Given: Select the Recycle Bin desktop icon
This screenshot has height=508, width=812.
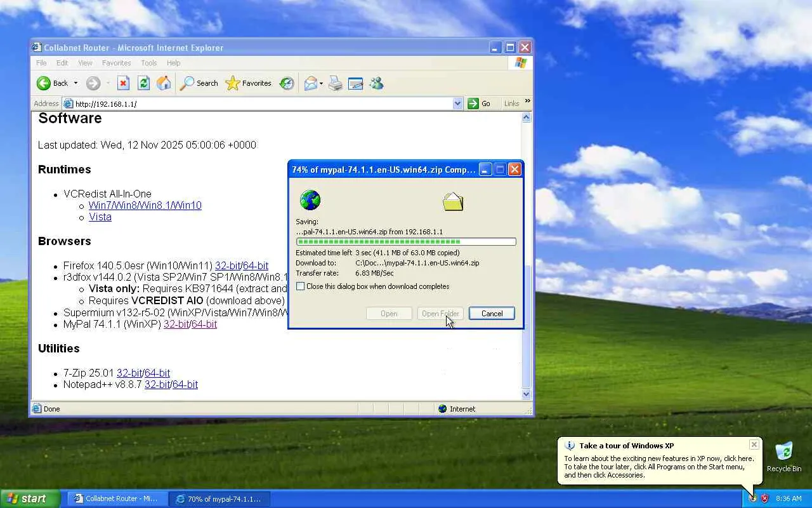Looking at the screenshot, I should point(784,457).
